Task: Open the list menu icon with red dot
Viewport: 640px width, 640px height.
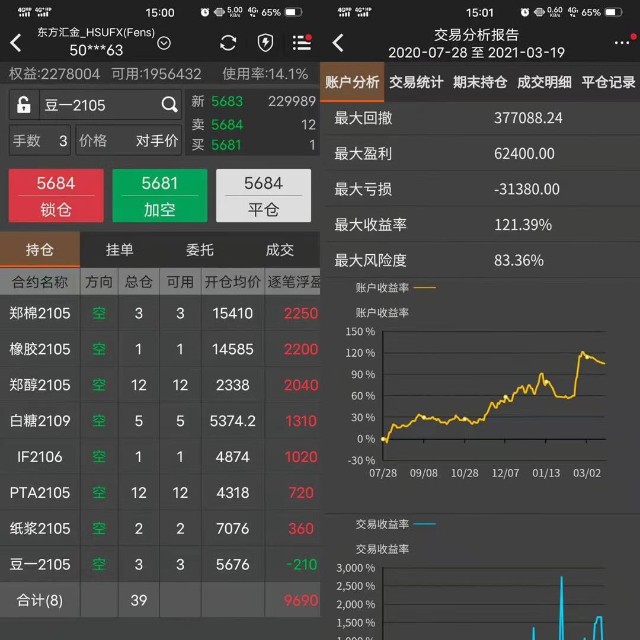Action: [302, 42]
